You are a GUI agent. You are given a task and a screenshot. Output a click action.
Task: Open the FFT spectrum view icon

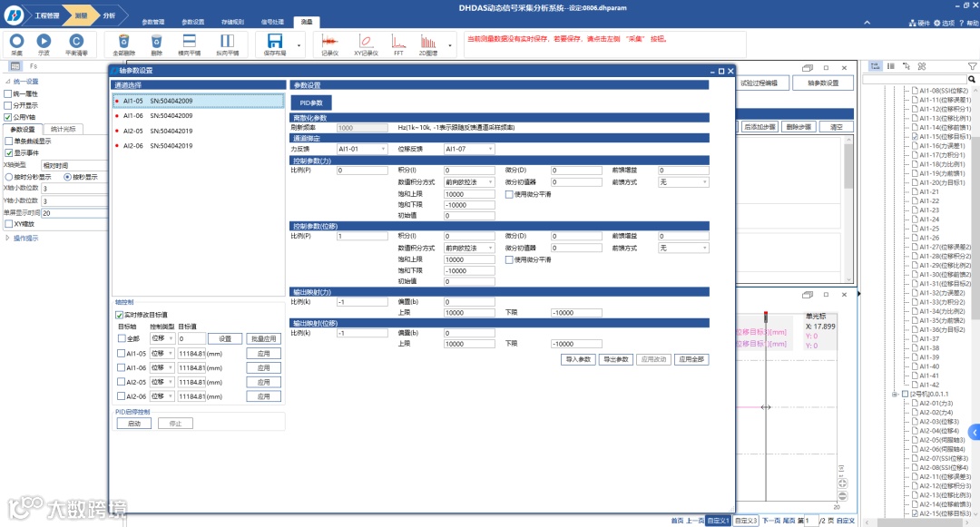coord(398,41)
